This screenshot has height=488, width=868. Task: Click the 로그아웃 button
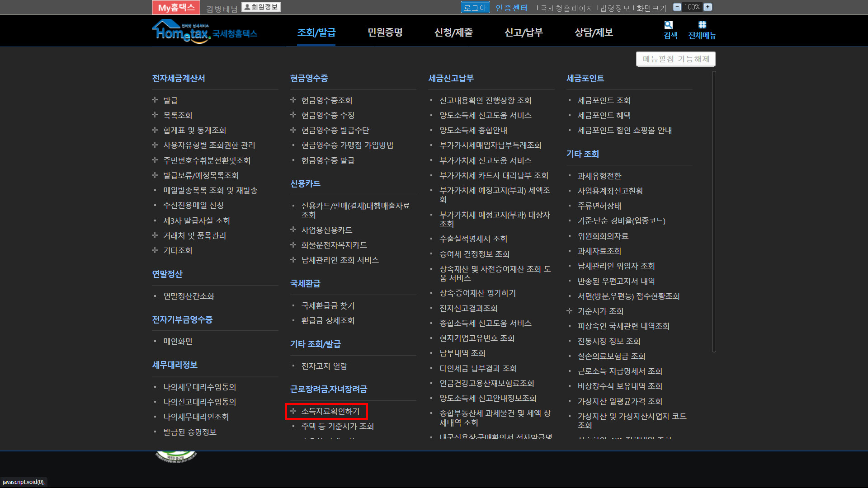(x=475, y=8)
